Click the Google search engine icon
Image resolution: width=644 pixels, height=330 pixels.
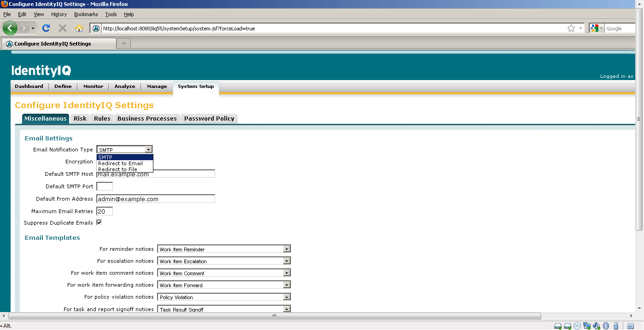pyautogui.click(x=594, y=29)
